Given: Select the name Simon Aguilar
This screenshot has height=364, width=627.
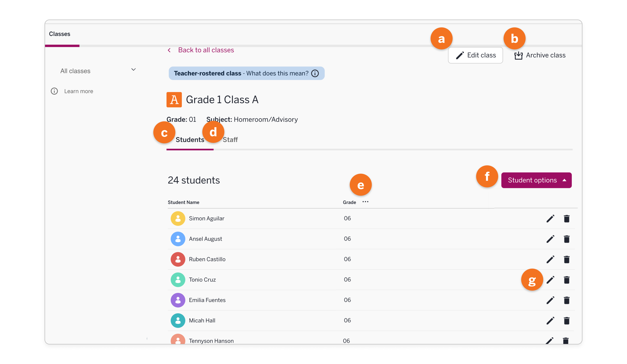Looking at the screenshot, I should (x=207, y=218).
